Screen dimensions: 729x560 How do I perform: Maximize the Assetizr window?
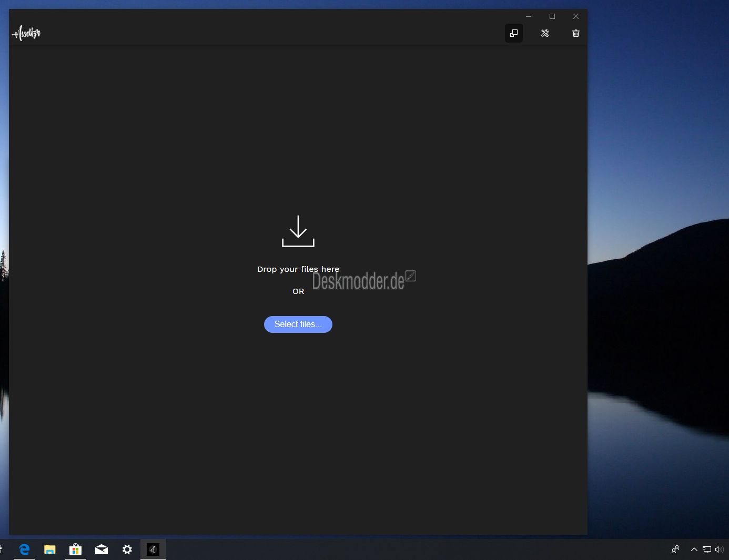coord(552,16)
